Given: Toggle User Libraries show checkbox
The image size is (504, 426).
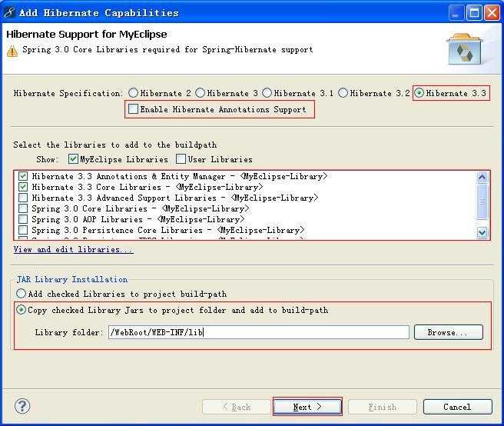Looking at the screenshot, I should pyautogui.click(x=181, y=159).
